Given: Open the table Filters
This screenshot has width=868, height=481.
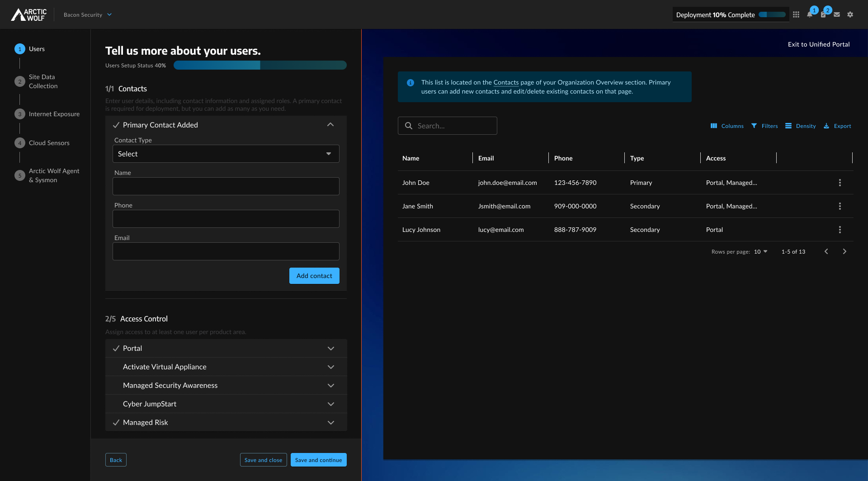Looking at the screenshot, I should [764, 126].
